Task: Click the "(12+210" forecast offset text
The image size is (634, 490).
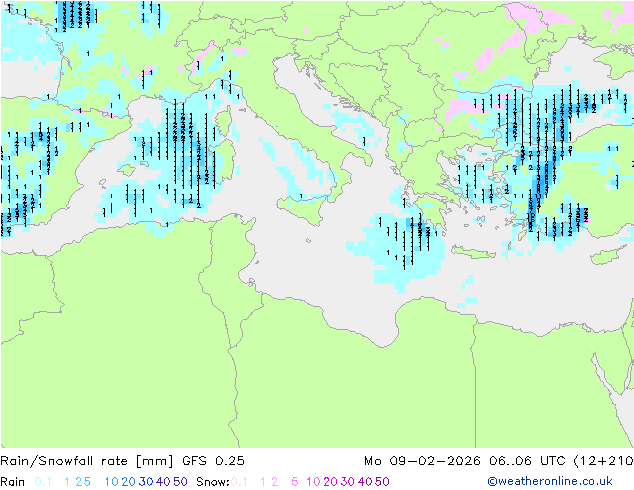Action: tap(603, 461)
